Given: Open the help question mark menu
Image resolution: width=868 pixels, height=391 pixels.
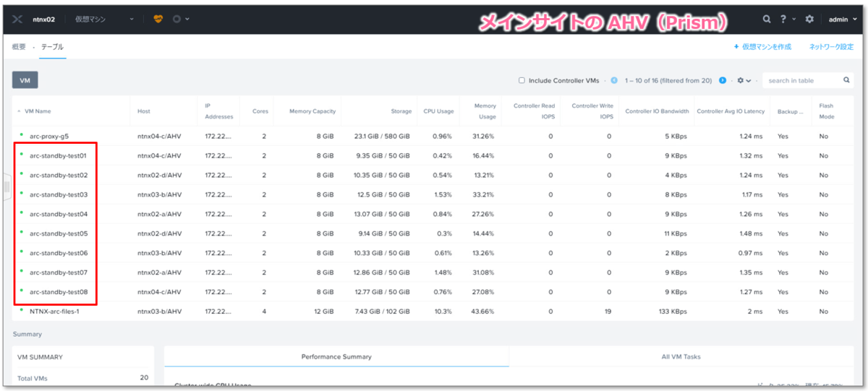Looking at the screenshot, I should coord(786,20).
